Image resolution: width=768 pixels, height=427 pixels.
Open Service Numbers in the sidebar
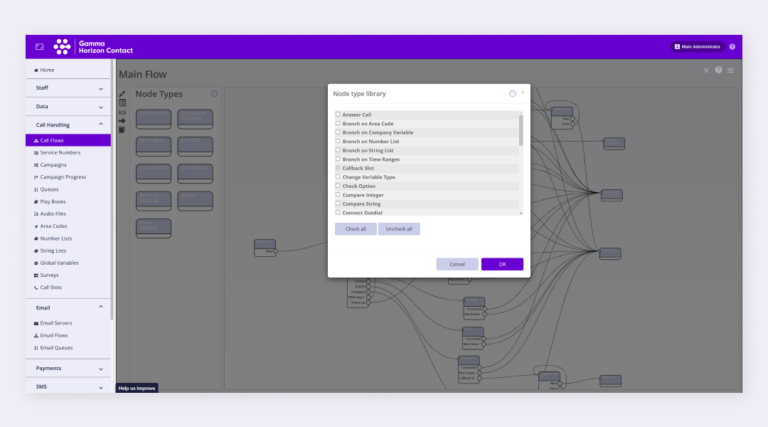(x=60, y=152)
